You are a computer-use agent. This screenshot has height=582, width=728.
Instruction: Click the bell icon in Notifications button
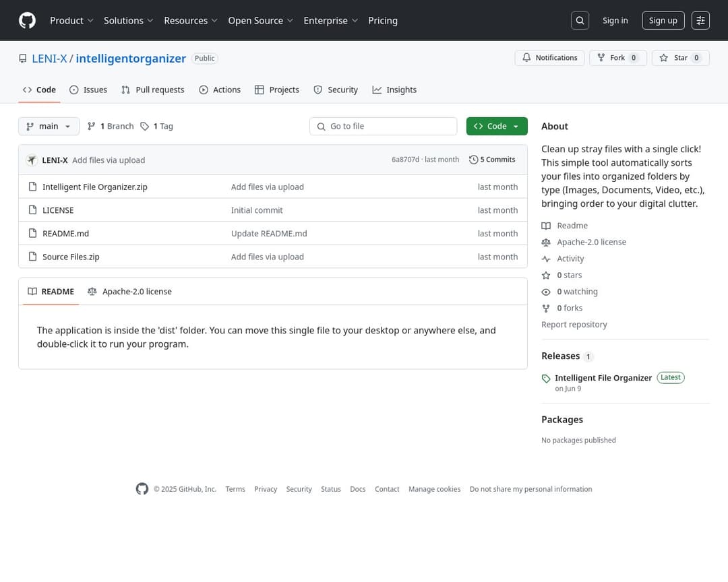point(526,57)
